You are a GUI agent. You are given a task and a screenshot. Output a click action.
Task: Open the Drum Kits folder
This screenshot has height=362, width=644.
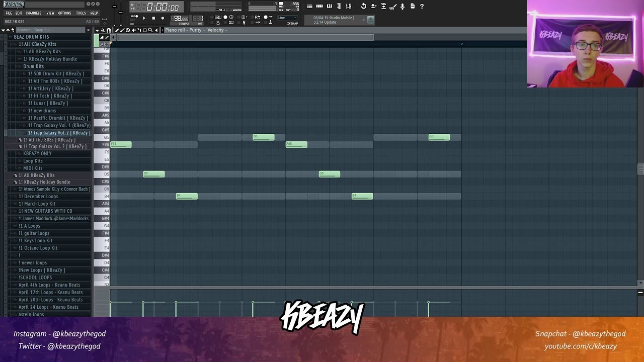(33, 66)
